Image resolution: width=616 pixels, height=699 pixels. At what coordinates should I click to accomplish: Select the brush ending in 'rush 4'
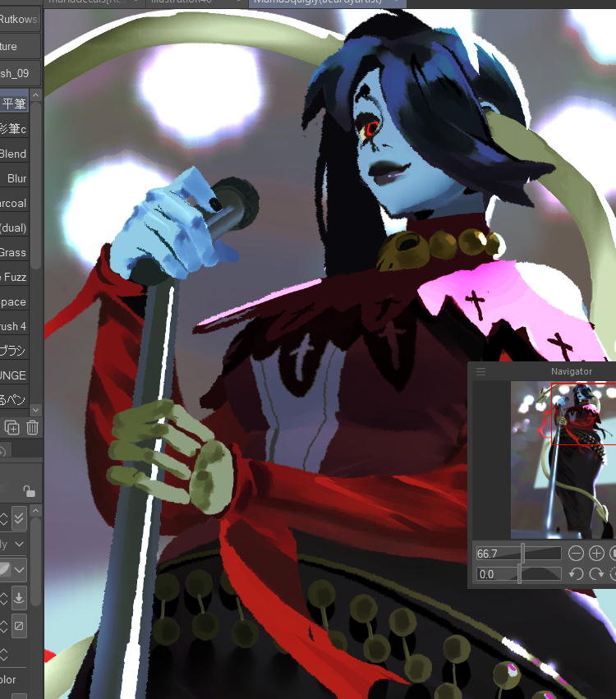14,326
